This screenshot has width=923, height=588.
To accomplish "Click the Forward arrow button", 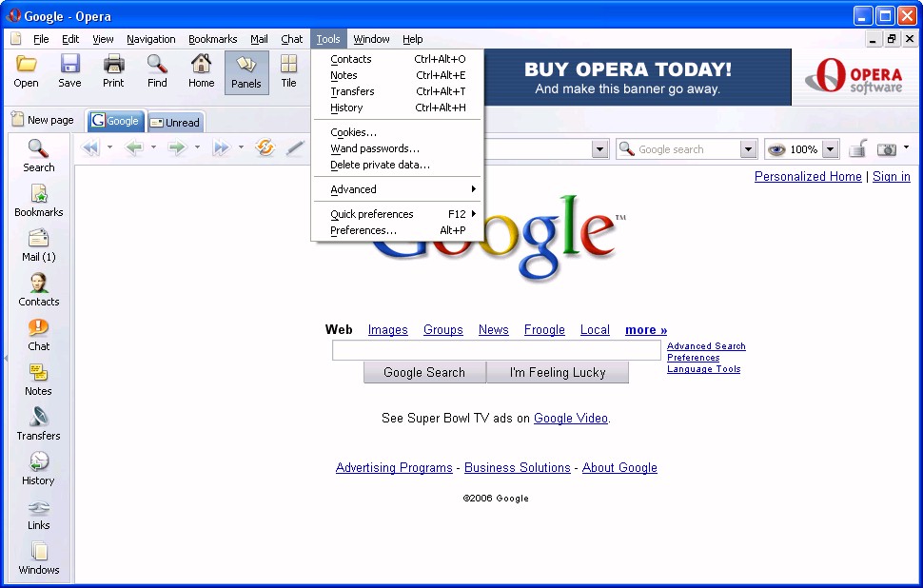I will 177,147.
